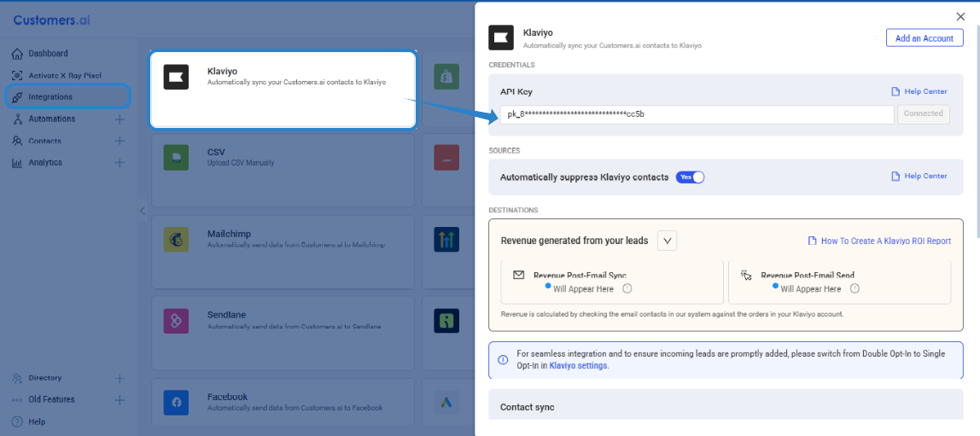The image size is (980, 436).
Task: Expand Automations with plus icon
Action: pyautogui.click(x=120, y=119)
